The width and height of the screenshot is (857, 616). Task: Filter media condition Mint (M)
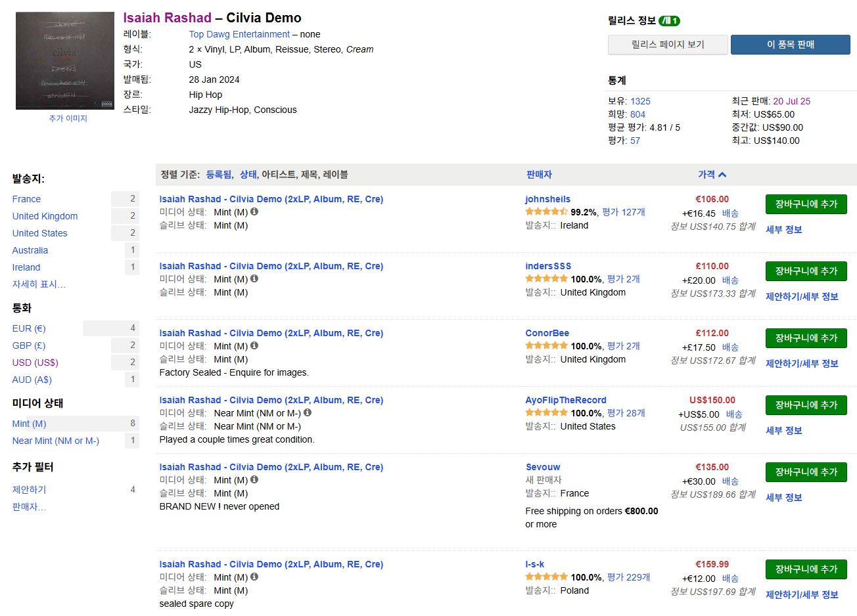pos(29,424)
